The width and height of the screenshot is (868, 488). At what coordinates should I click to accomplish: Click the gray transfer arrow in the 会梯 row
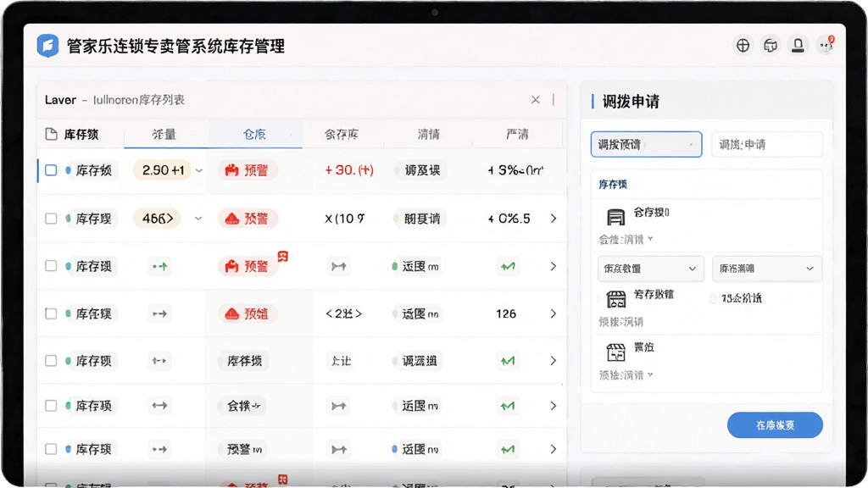click(x=339, y=406)
